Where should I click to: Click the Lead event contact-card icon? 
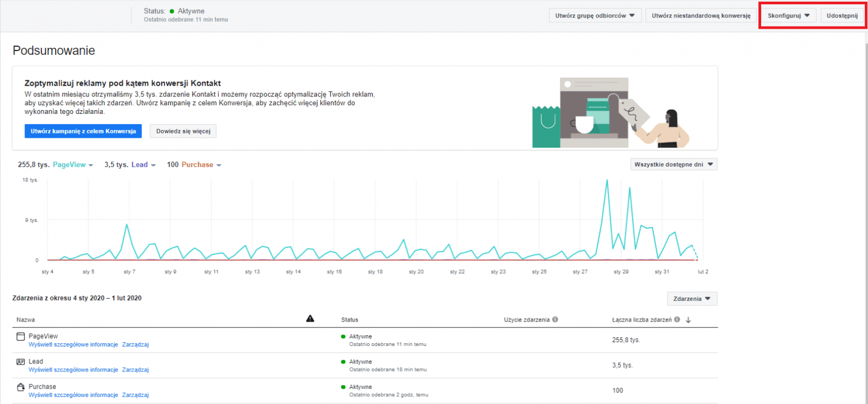21,362
